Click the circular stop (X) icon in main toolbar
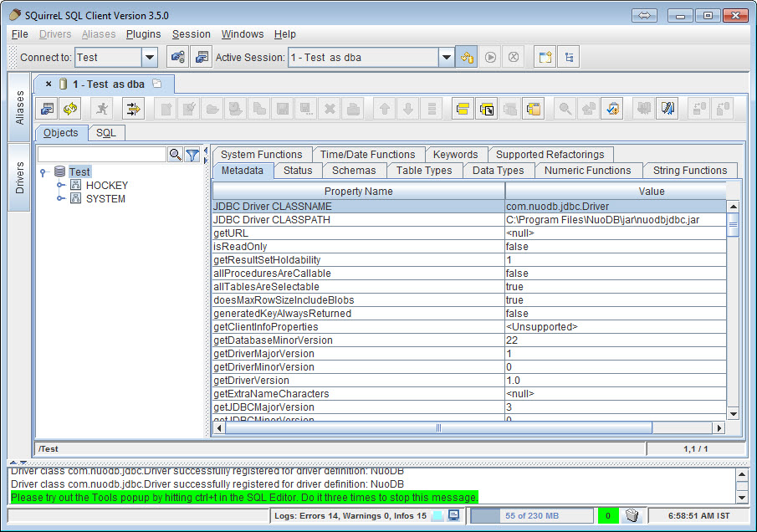 tap(514, 58)
